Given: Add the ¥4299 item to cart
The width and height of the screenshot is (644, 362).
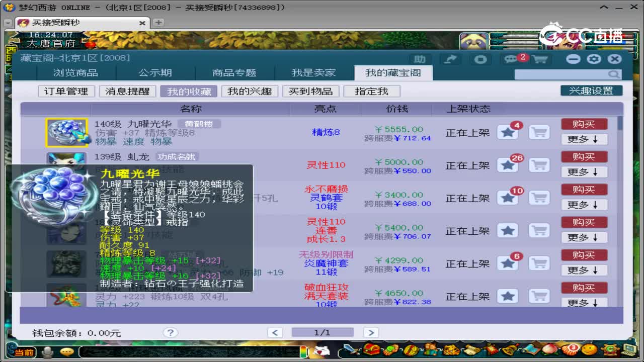Looking at the screenshot, I should 539,263.
